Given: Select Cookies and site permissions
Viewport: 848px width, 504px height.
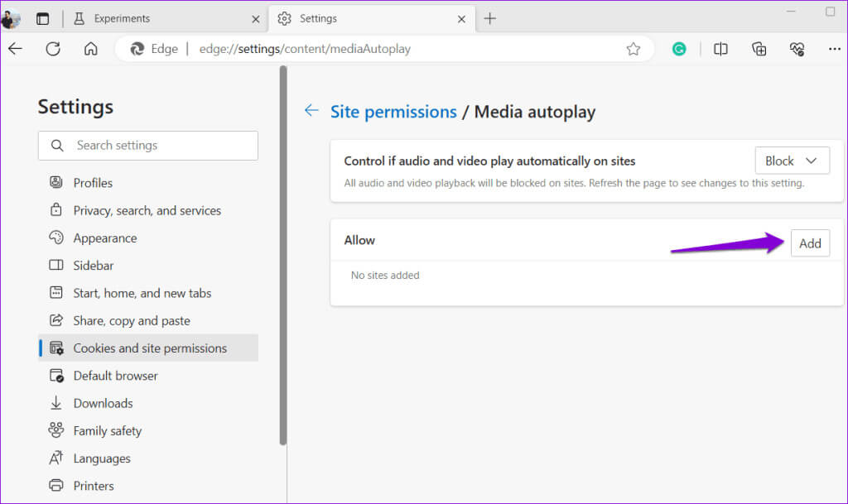Looking at the screenshot, I should 149,348.
